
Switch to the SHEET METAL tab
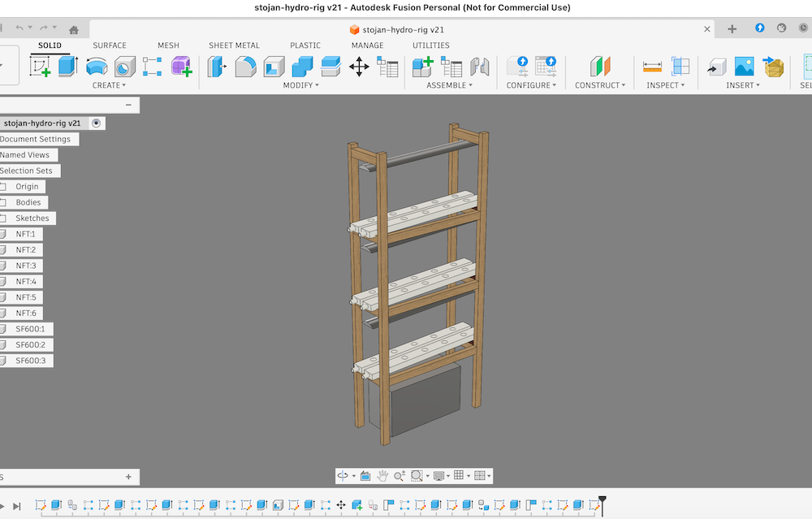(235, 45)
